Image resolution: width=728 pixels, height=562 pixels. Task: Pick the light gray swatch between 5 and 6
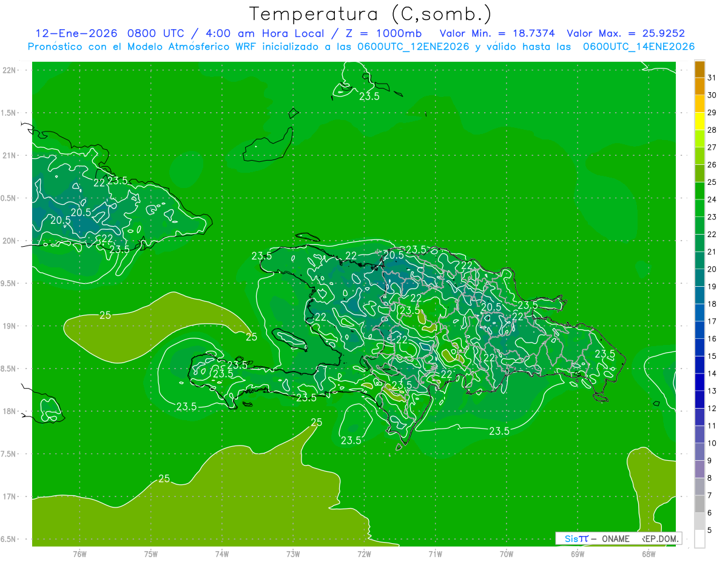coord(699,521)
